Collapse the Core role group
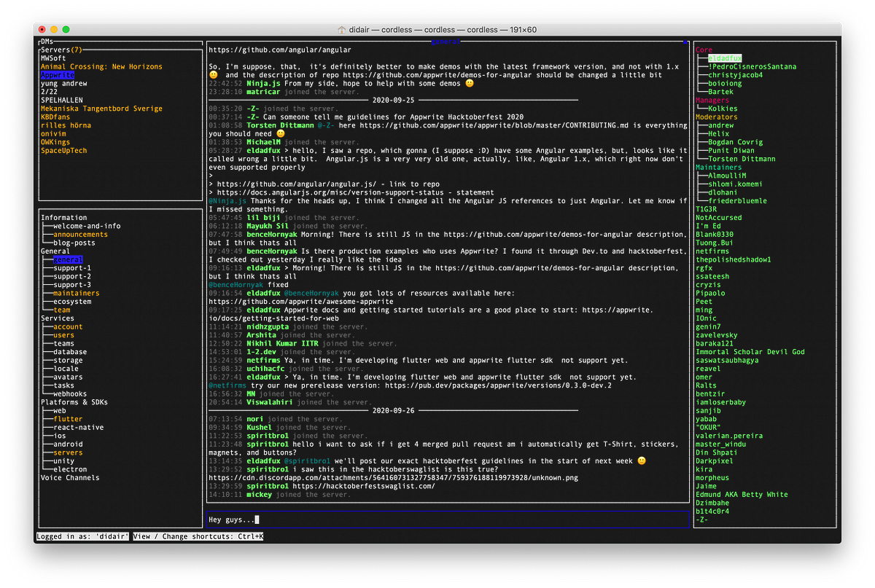The image size is (875, 588). pos(704,50)
